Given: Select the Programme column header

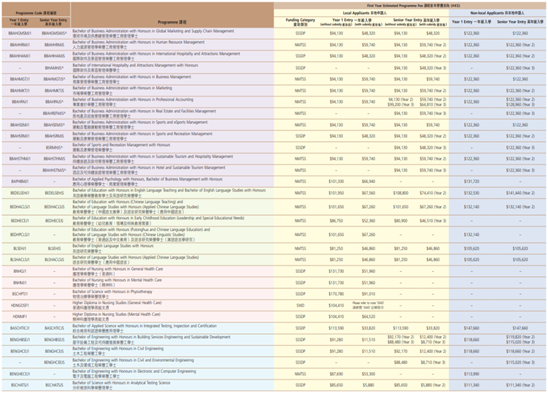Looking at the screenshot, I should (x=172, y=22).
